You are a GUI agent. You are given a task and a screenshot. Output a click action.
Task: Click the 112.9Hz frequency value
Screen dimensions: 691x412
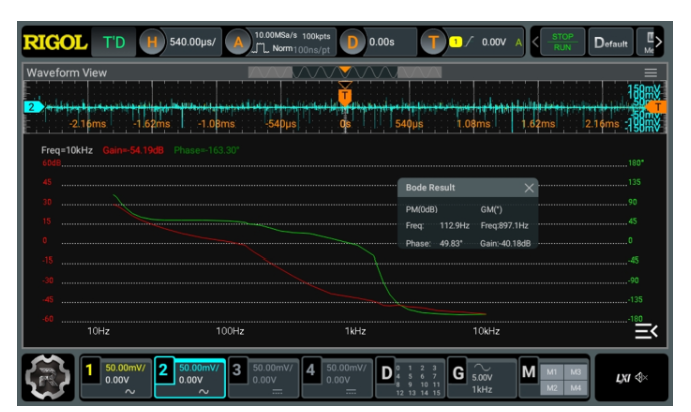(454, 226)
